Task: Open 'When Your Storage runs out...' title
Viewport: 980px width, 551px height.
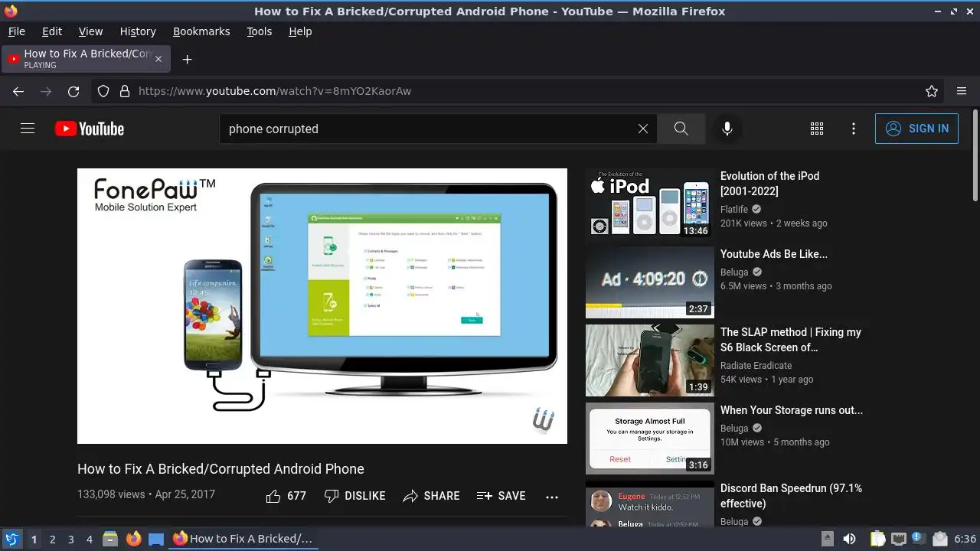Action: click(x=792, y=410)
